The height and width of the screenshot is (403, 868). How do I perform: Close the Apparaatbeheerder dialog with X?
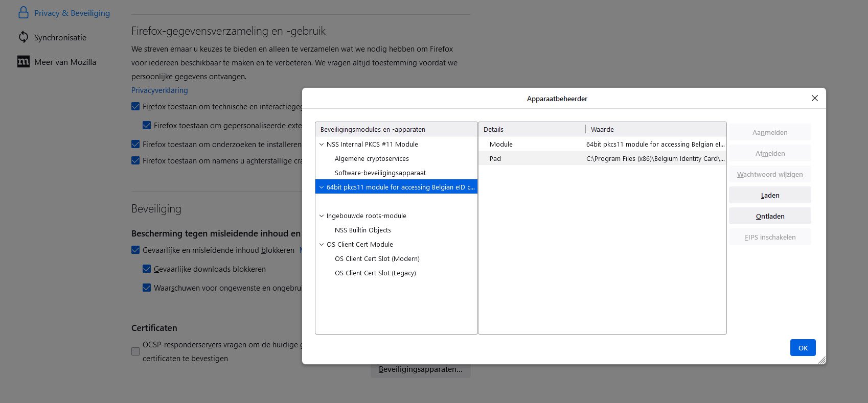[815, 98]
